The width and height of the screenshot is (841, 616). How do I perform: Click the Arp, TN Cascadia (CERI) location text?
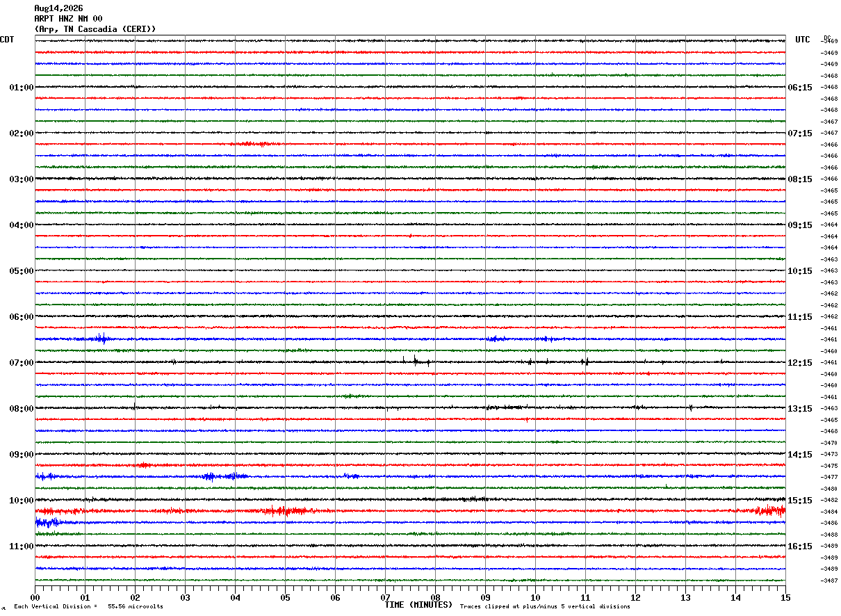(x=95, y=29)
